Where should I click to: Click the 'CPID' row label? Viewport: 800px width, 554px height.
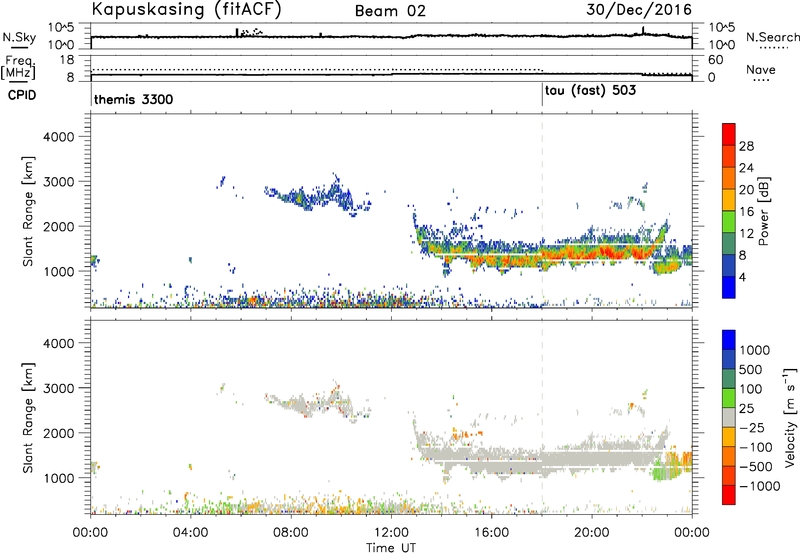22,95
